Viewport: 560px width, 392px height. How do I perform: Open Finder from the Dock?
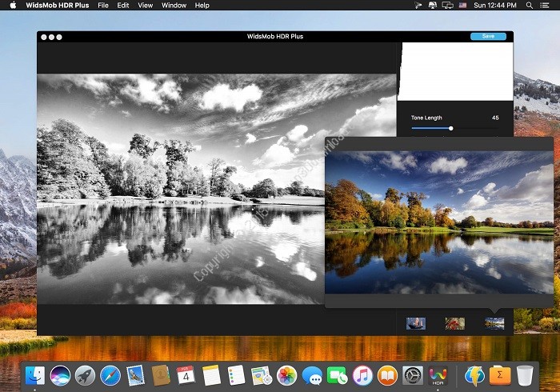[34, 374]
